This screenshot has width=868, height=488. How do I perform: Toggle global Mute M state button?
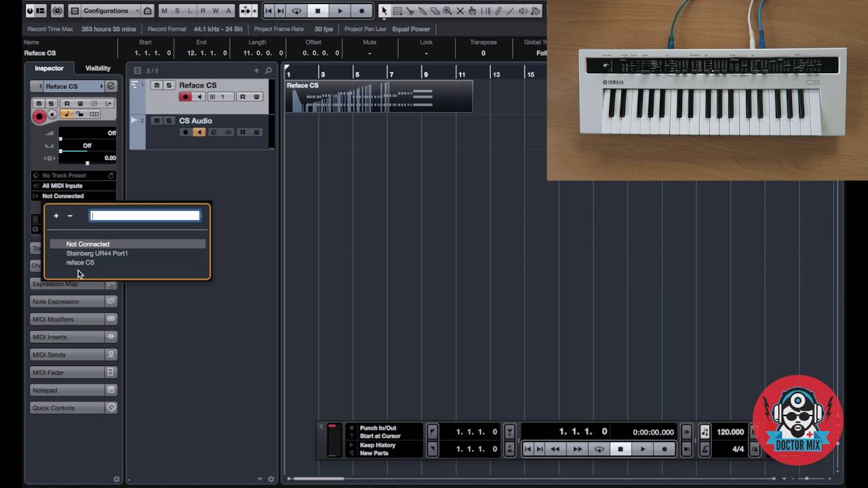point(164,11)
